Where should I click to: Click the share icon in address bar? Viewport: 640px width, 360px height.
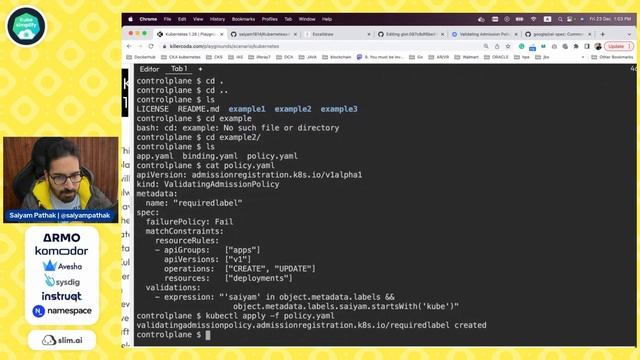pyautogui.click(x=497, y=46)
